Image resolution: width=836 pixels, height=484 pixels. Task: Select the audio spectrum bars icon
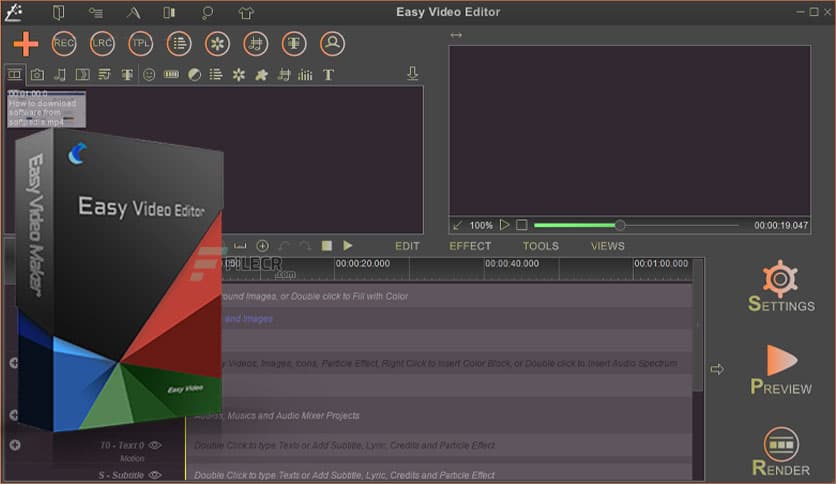pyautogui.click(x=306, y=75)
